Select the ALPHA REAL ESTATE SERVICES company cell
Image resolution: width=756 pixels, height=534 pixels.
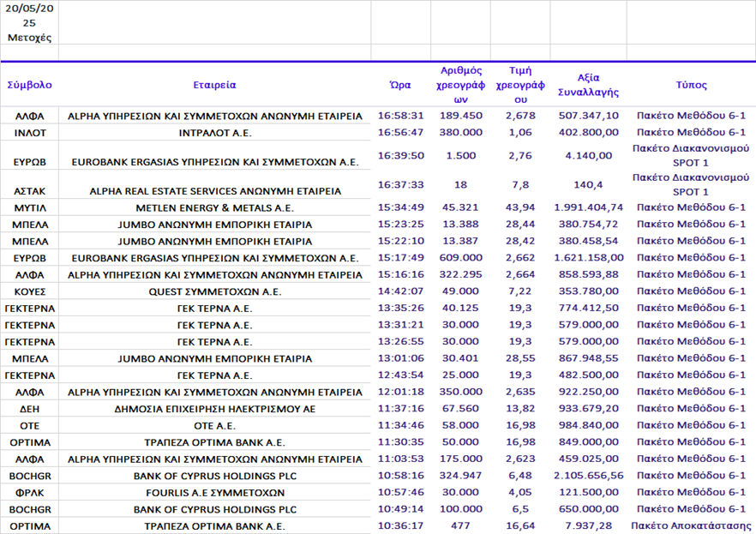pos(214,191)
